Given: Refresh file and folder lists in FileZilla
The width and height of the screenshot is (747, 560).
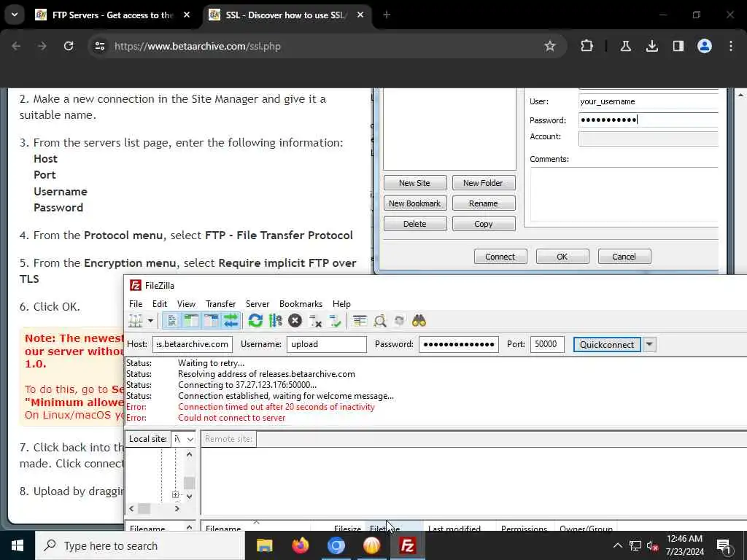Looking at the screenshot, I should click(255, 321).
